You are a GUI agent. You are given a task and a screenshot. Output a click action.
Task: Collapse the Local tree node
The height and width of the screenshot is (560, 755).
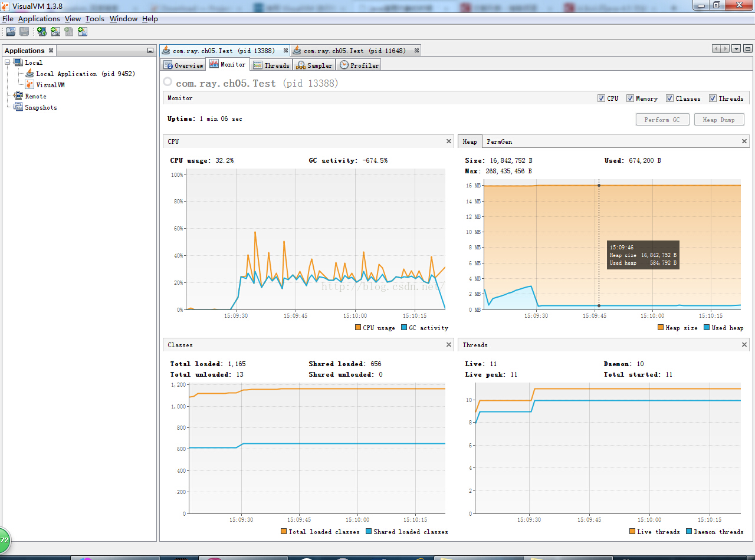click(8, 62)
